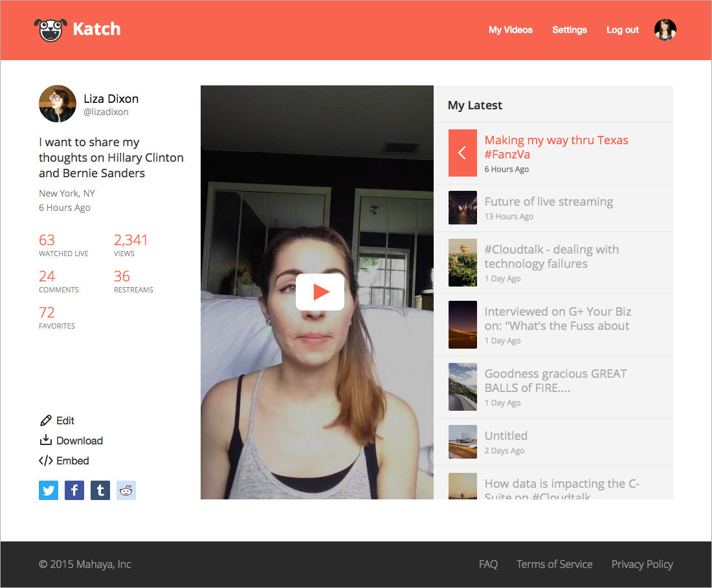Open thumbnail for #Cloudtalk technology failures
The width and height of the screenshot is (712, 588).
click(x=463, y=263)
